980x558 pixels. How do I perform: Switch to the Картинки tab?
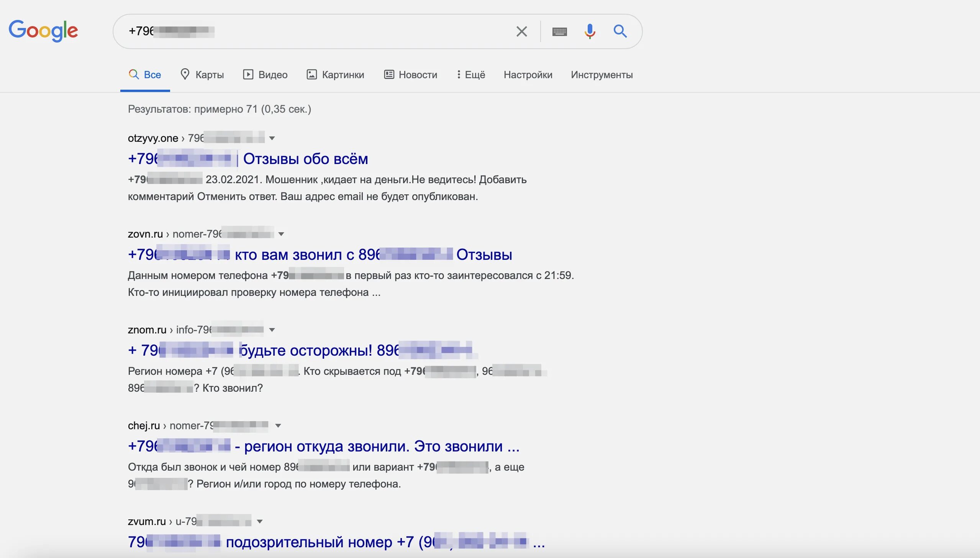pos(335,74)
